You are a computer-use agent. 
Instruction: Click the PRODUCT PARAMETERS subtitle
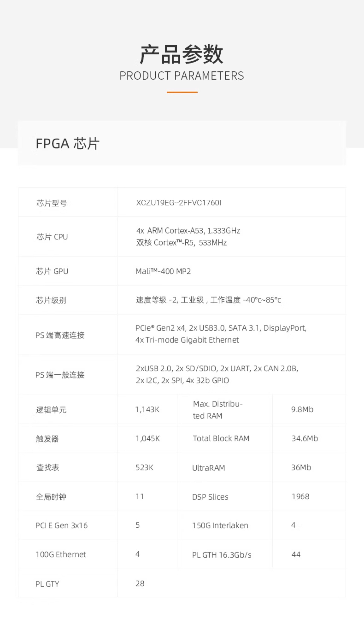182,76
